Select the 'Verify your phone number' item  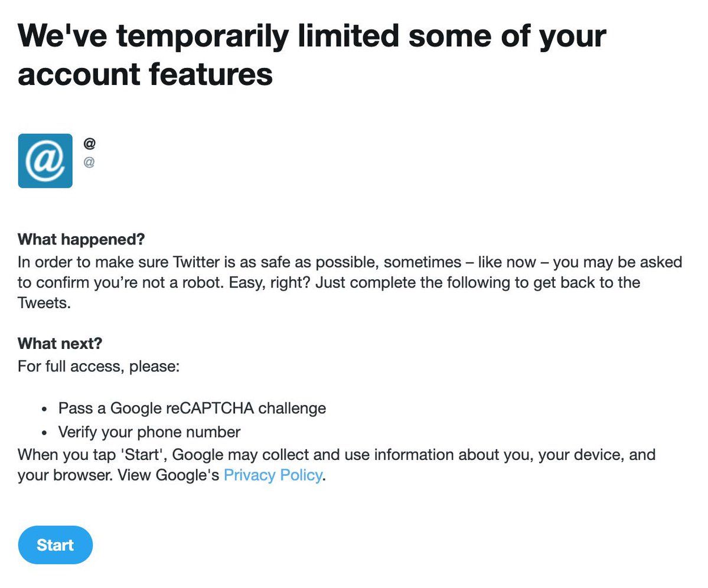point(149,432)
